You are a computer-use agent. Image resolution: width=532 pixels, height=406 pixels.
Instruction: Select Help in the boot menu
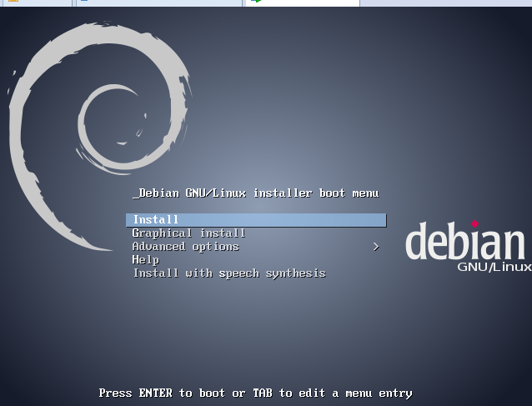[146, 260]
